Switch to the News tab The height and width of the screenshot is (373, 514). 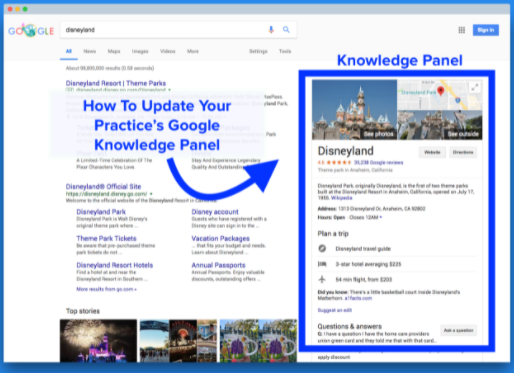click(x=90, y=51)
